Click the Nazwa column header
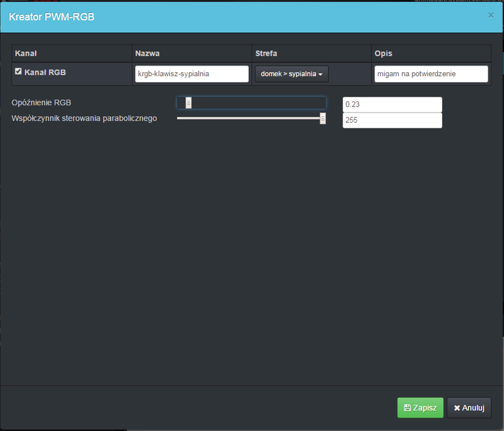The width and height of the screenshot is (504, 431). coord(147,53)
